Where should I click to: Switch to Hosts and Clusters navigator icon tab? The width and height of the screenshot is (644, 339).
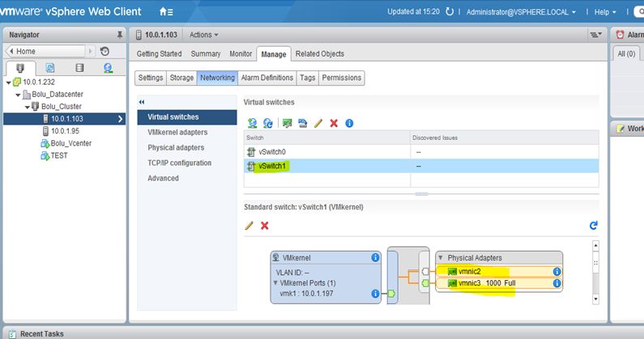tap(20, 68)
